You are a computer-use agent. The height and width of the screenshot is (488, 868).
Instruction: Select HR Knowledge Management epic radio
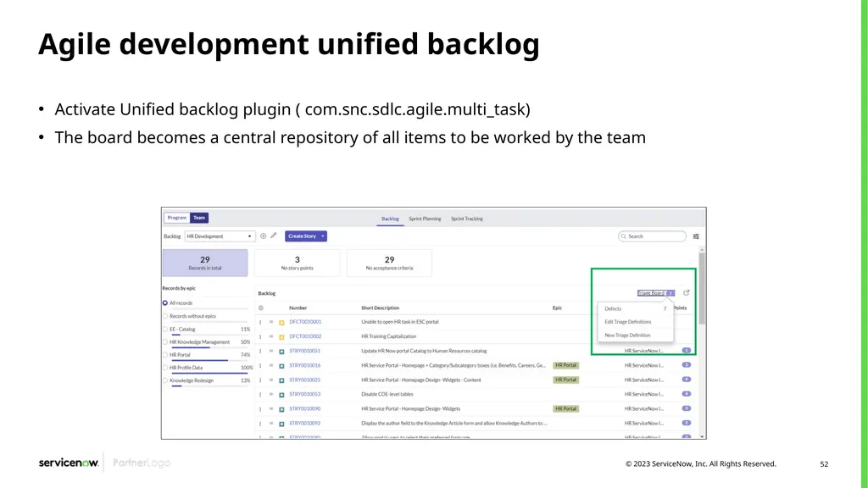tap(165, 342)
